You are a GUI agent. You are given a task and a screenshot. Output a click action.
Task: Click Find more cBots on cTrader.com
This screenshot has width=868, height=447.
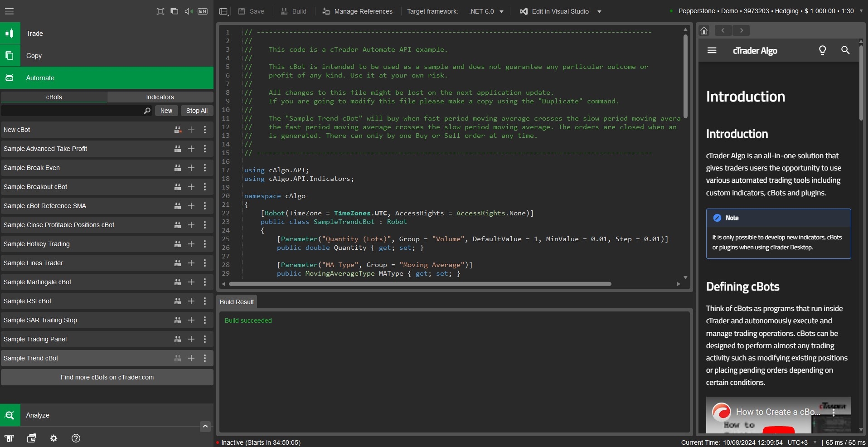pos(107,377)
